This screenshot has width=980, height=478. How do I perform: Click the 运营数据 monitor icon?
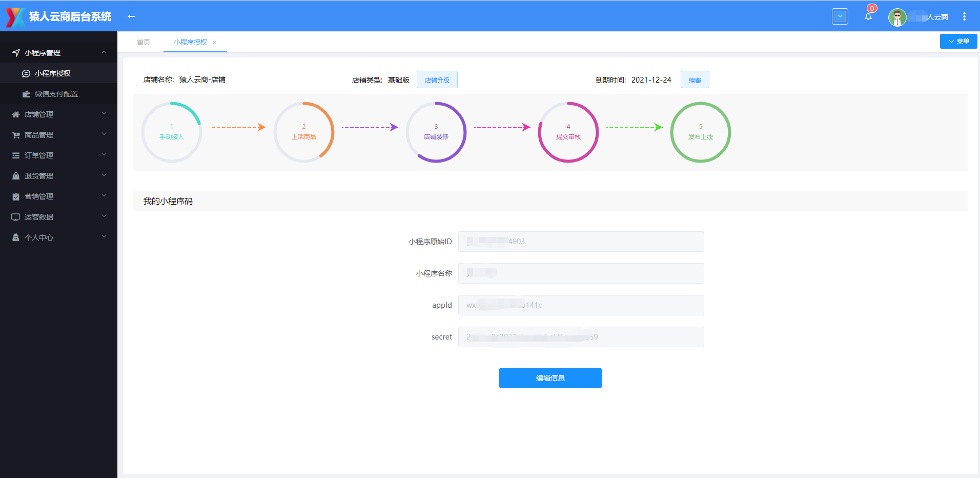(16, 217)
